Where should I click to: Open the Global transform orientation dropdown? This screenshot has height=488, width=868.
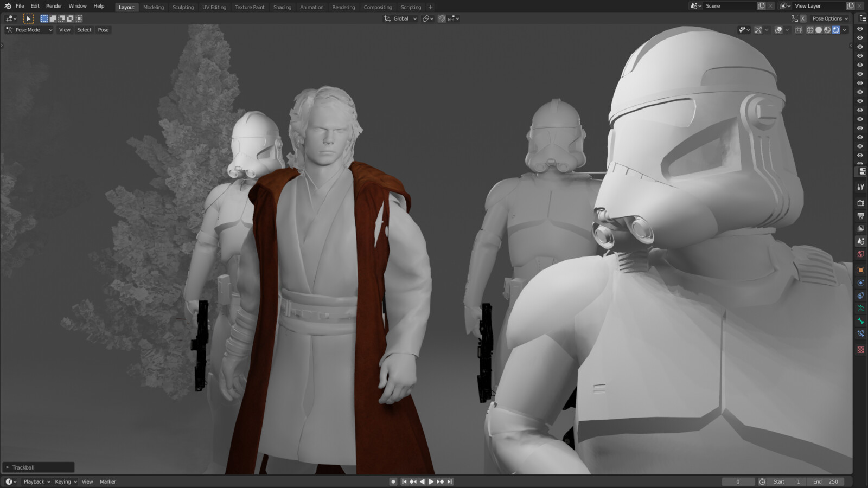click(x=400, y=18)
